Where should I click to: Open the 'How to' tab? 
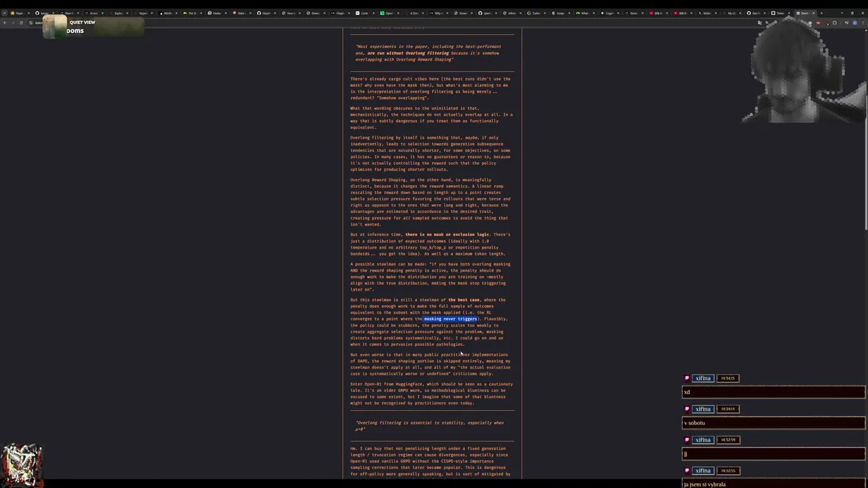[290, 13]
